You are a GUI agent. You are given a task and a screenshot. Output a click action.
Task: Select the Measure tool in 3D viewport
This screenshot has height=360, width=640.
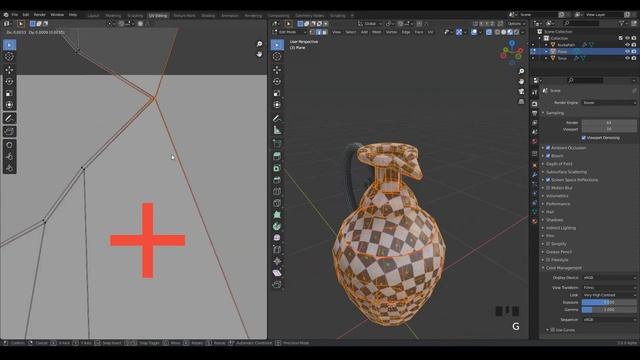point(277,130)
